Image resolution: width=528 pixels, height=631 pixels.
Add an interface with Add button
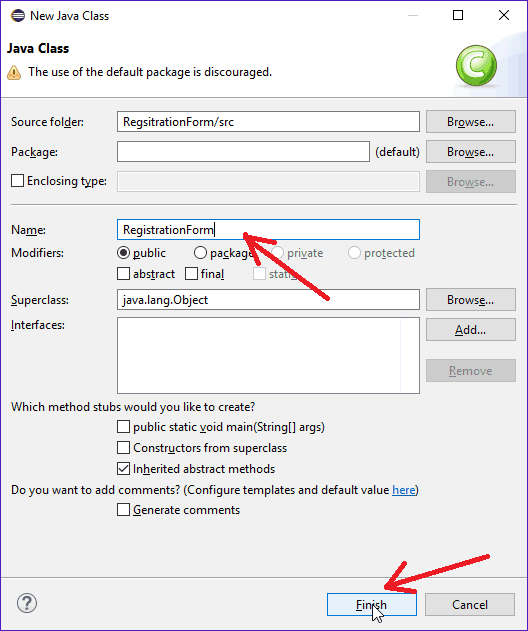(x=471, y=330)
